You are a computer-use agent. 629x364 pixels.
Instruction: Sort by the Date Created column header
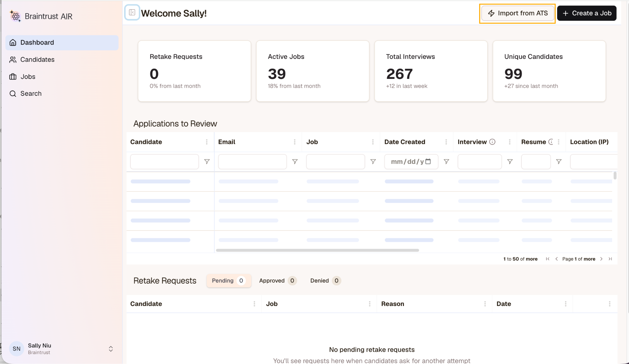(405, 142)
